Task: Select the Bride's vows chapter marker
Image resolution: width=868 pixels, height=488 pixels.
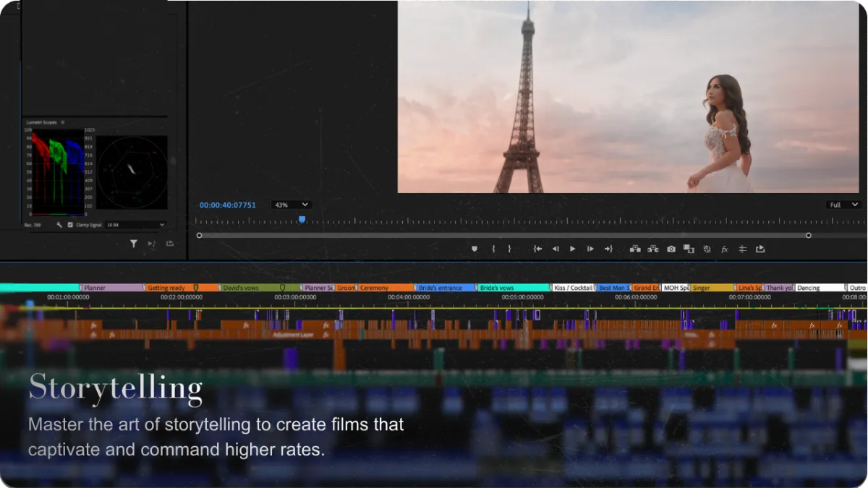Action: click(x=513, y=288)
